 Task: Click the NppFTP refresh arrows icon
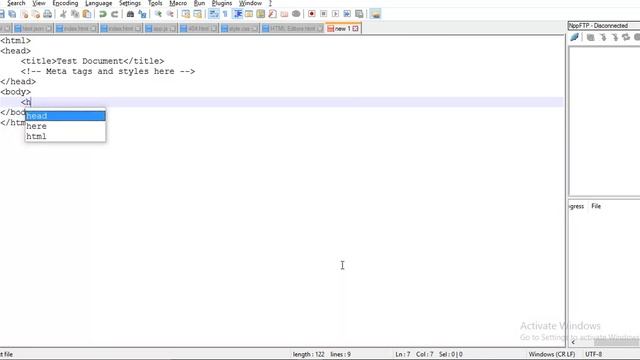coord(626,38)
